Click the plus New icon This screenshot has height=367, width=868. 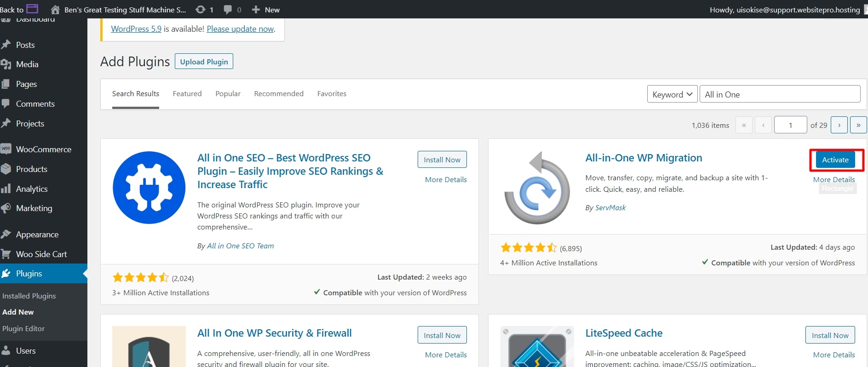[256, 10]
